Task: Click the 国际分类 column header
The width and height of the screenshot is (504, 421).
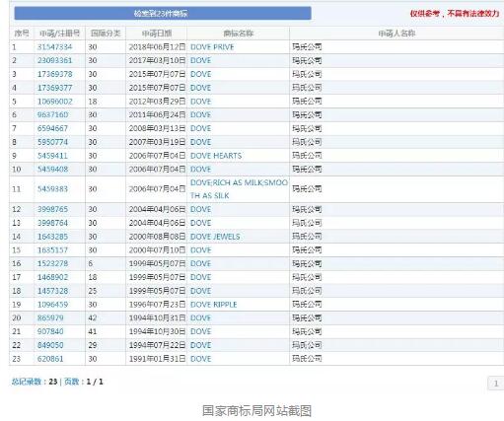Action: 106,34
